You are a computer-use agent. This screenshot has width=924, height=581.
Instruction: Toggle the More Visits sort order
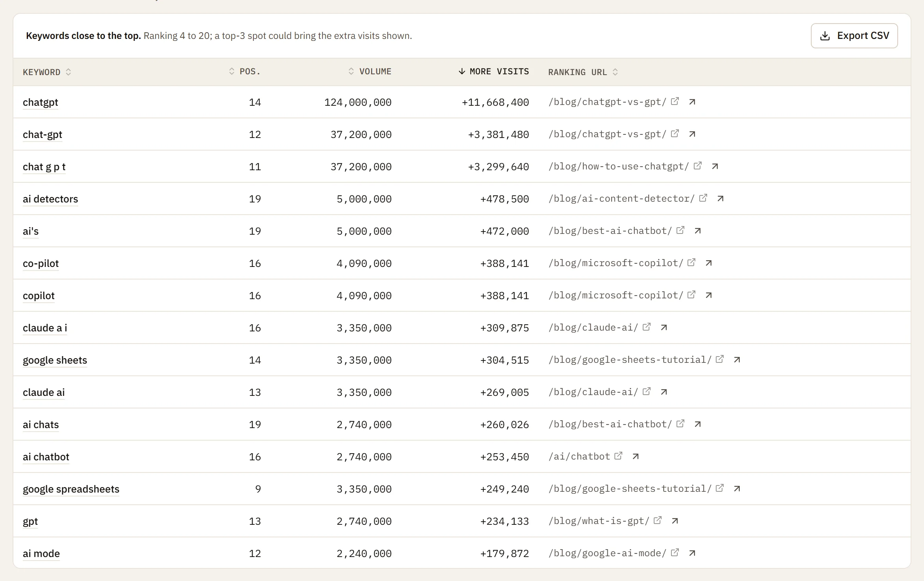point(493,72)
